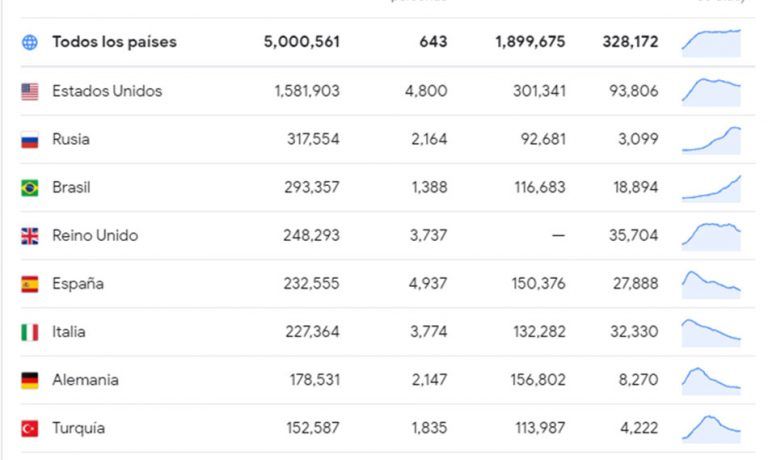
Task: Click the United Kingdom flag icon
Action: click(x=30, y=236)
